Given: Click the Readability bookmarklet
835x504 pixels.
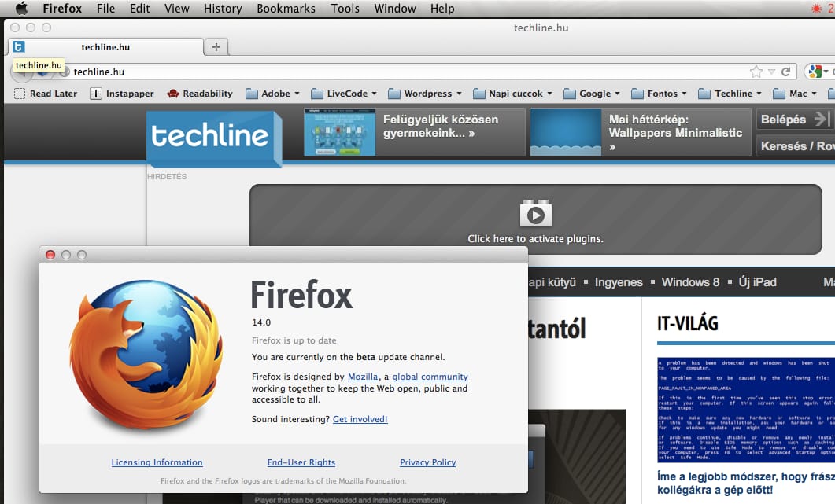Looking at the screenshot, I should (200, 94).
